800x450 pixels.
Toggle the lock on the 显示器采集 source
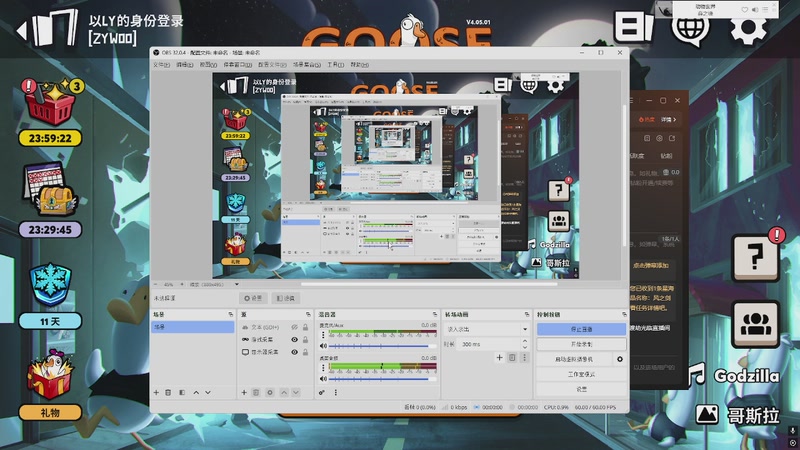(306, 352)
